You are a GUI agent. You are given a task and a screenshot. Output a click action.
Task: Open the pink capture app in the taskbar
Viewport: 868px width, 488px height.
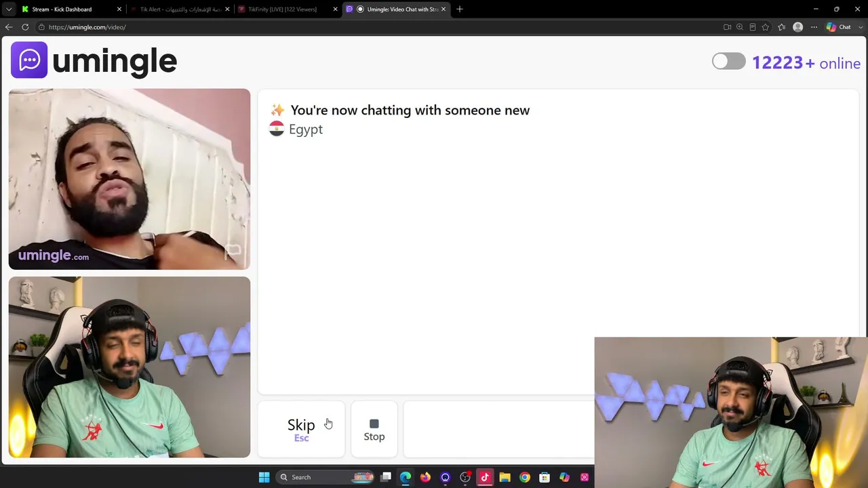click(x=585, y=477)
